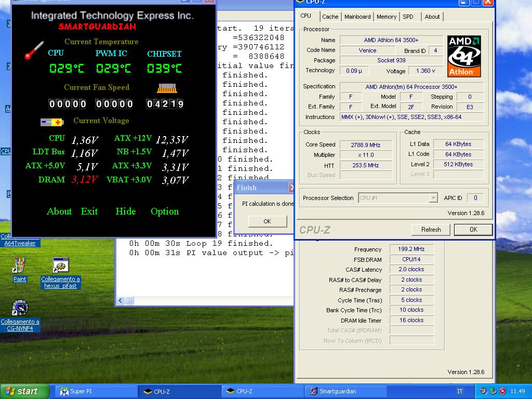Close the Finish dialog with X button
Image resolution: width=532 pixels, height=399 pixels.
pos(291,187)
